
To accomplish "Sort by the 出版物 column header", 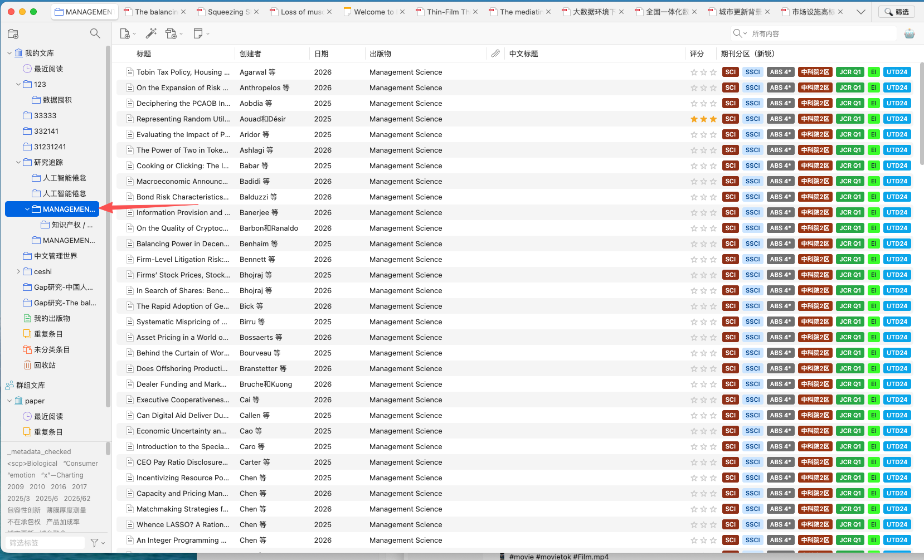I will (380, 53).
